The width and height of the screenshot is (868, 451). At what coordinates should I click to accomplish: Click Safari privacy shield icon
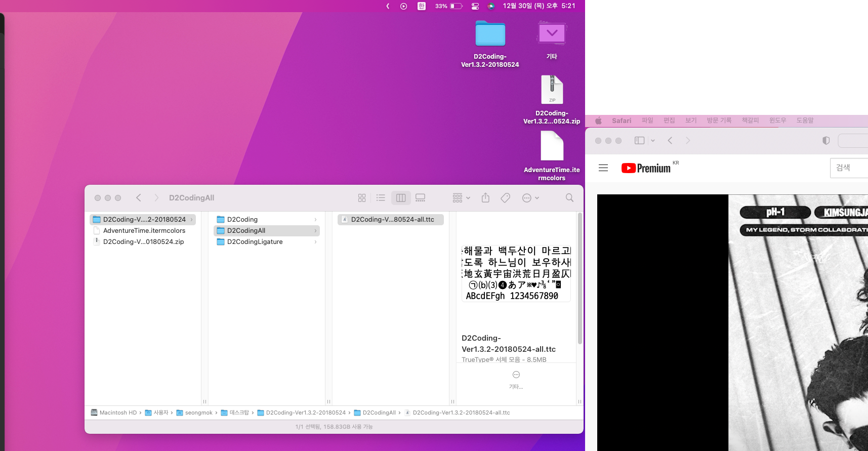(826, 141)
